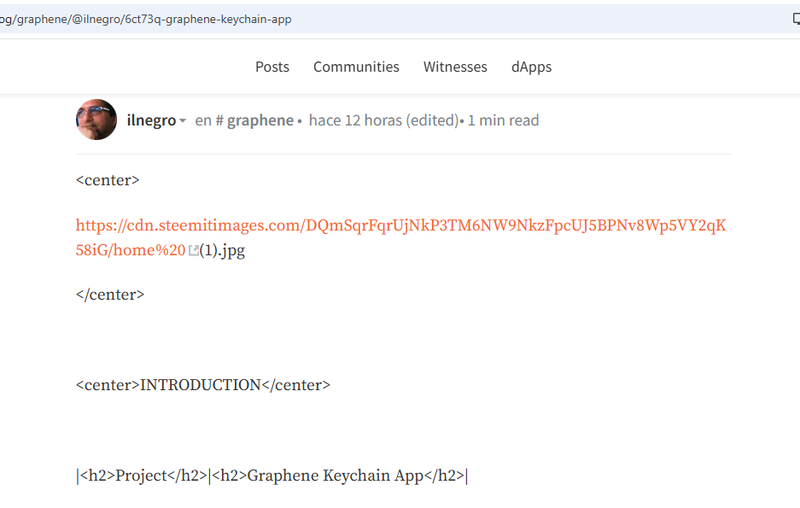Click the opening <center> tag text

[x=107, y=181]
